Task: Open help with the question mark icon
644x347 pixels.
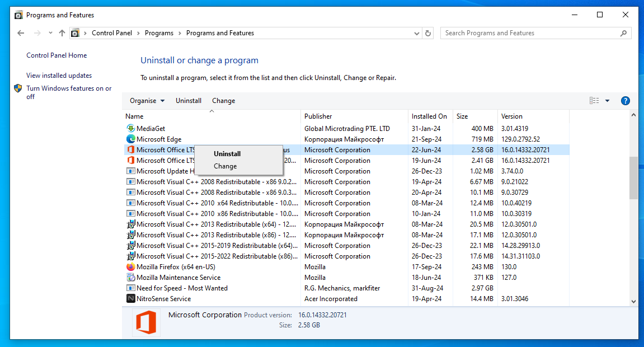Action: 625,101
